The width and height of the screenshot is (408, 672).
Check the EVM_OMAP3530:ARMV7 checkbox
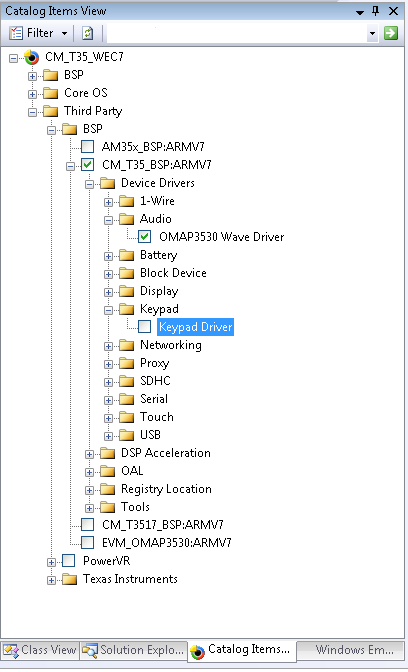point(87,543)
